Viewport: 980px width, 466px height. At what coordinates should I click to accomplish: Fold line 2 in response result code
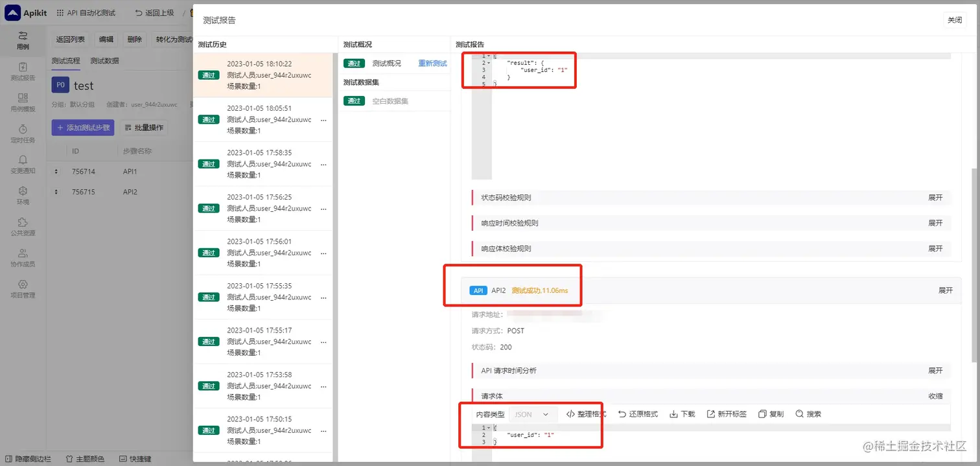(x=489, y=63)
